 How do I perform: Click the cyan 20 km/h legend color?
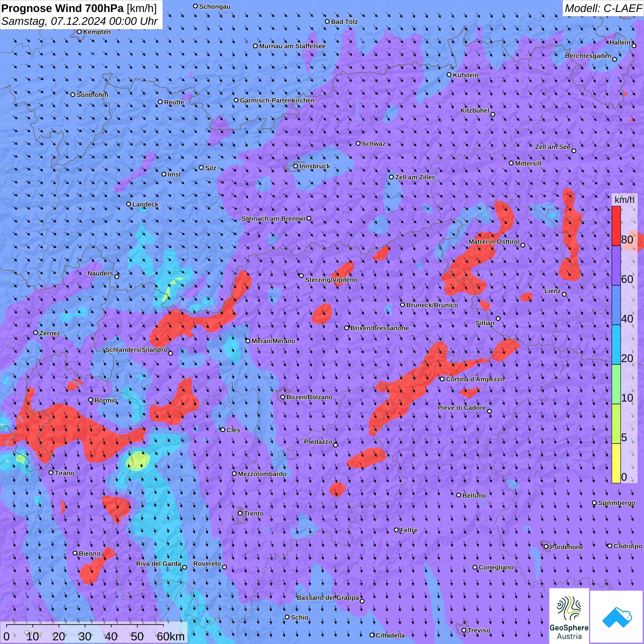click(616, 345)
